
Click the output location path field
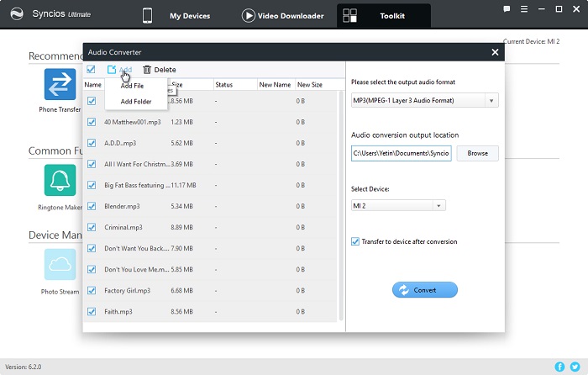(402, 153)
